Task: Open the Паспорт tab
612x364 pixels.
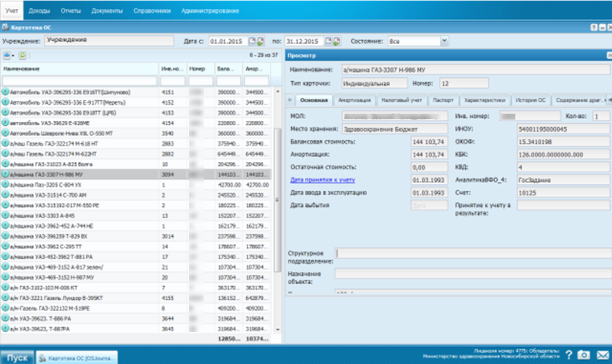Action: (443, 100)
